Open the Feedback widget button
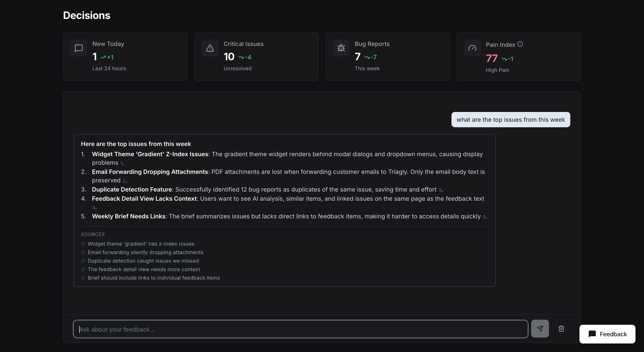Screen dimensions: 644x352 607,334
